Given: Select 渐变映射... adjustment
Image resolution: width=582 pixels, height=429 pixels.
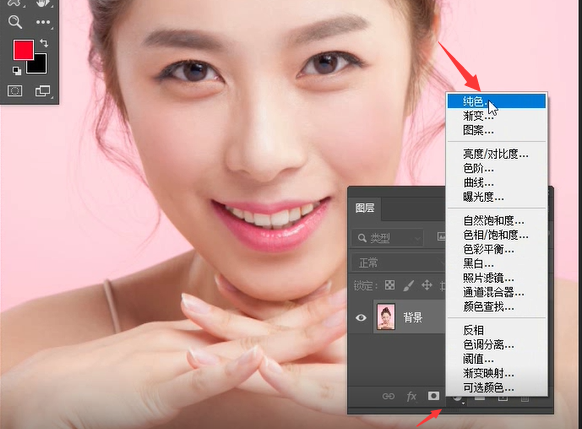Looking at the screenshot, I should pyautogui.click(x=496, y=373).
